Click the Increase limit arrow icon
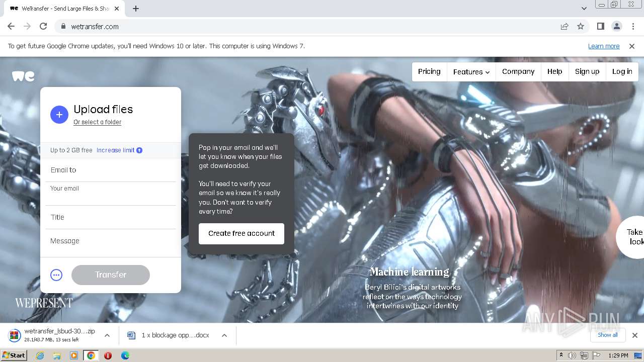Viewport: 644px width, 362px height. coord(139,150)
